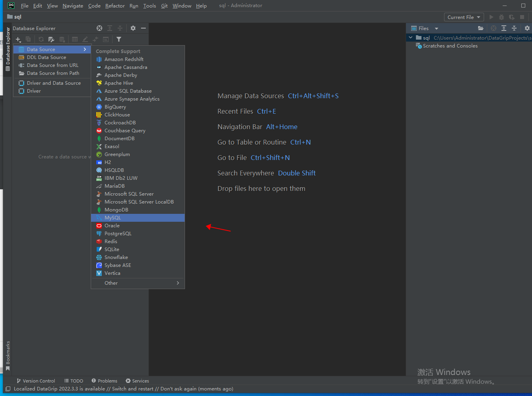Viewport: 532px width, 396px height.
Task: Click Collapse All icon in Files panel
Action: point(514,28)
